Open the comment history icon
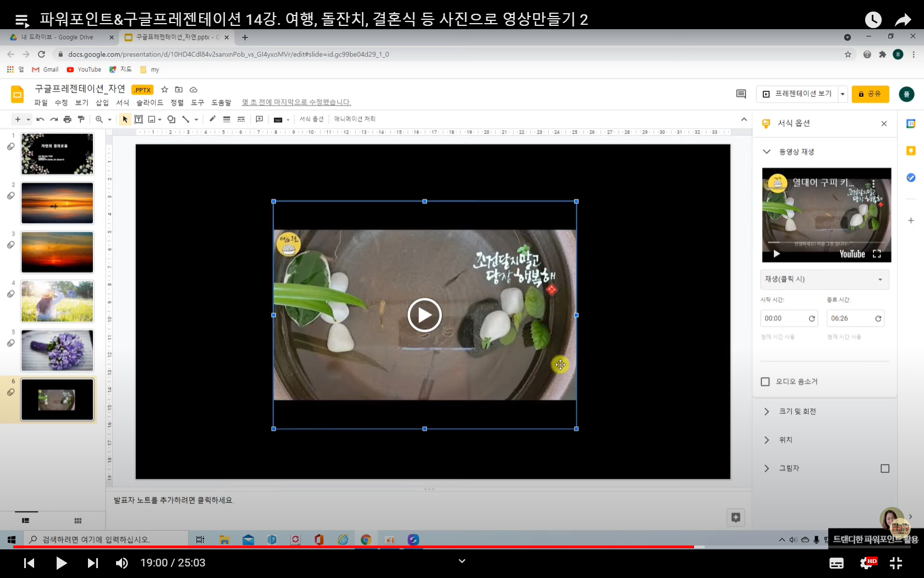 click(741, 94)
